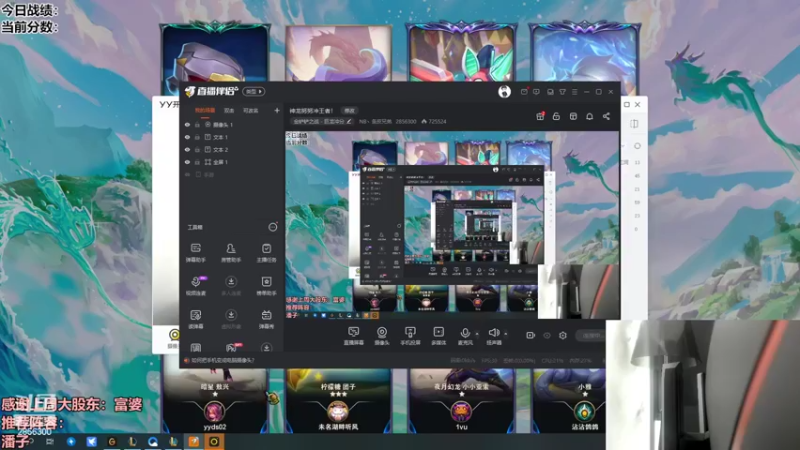800x450 pixels.
Task: Open the toolbox more-options circle icon
Action: (x=273, y=227)
